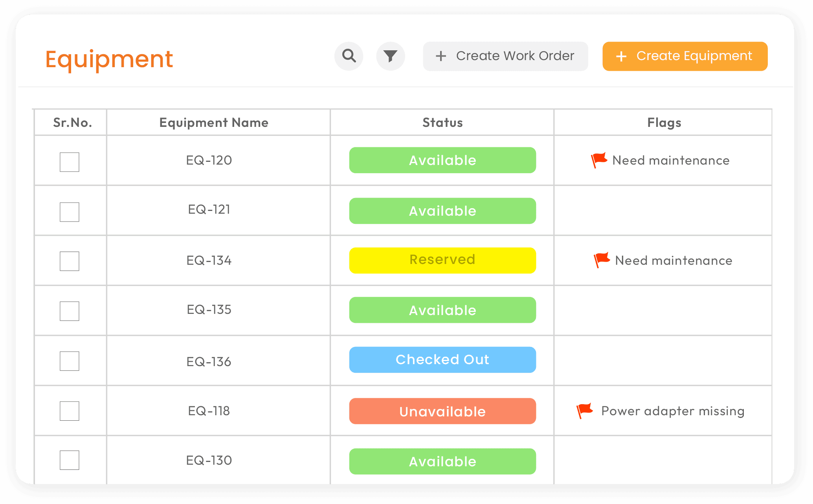Click the Available status badge of EQ-135
The image size is (813, 504).
[442, 310]
